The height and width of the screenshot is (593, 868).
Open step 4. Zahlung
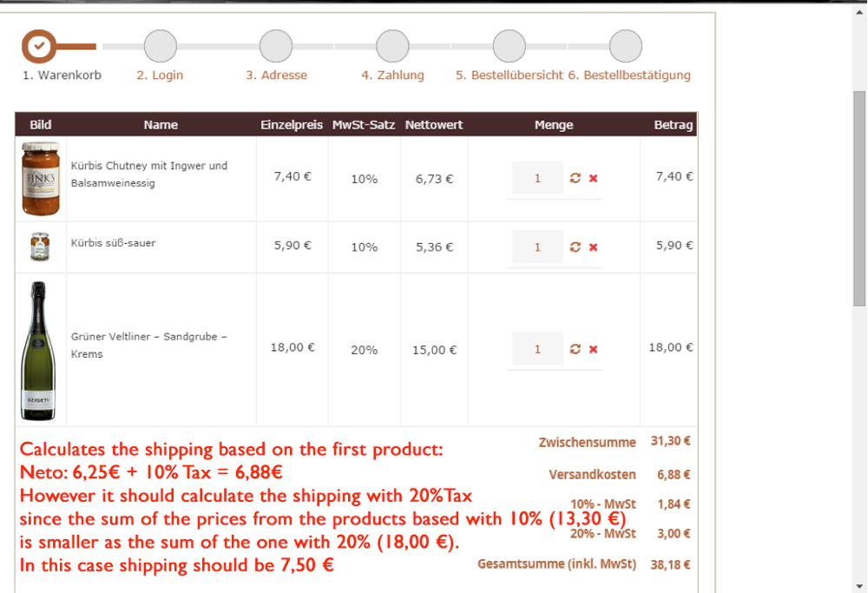pos(392,75)
